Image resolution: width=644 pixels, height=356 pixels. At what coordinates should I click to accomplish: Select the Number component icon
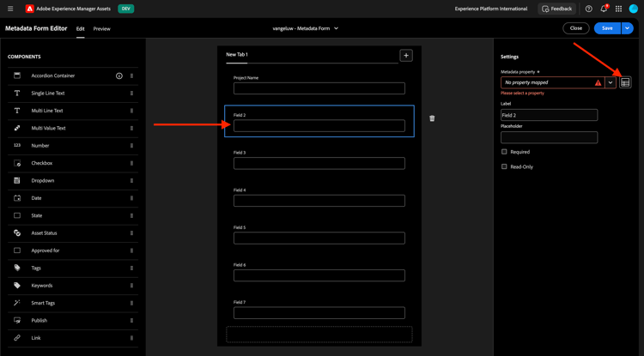(x=17, y=146)
